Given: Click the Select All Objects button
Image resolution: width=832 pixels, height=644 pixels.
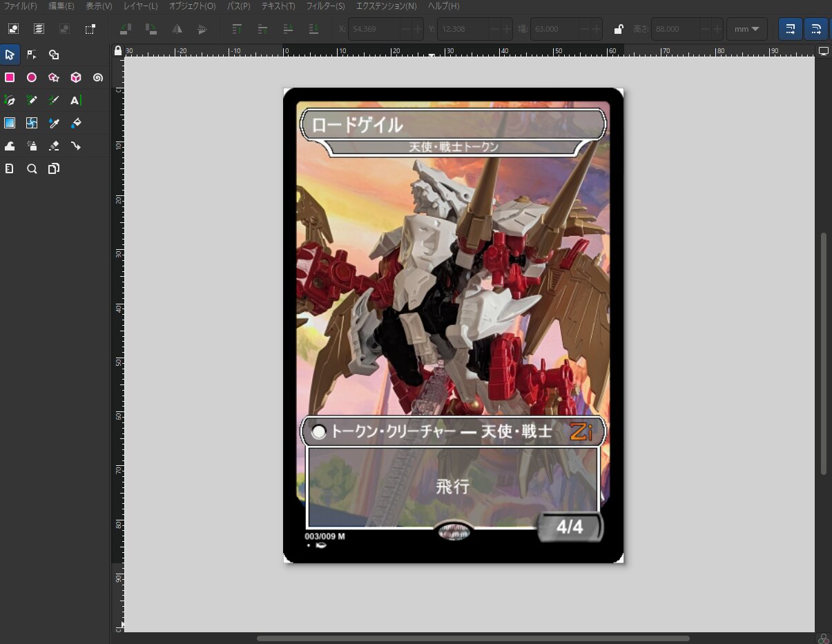Looking at the screenshot, I should [13, 29].
